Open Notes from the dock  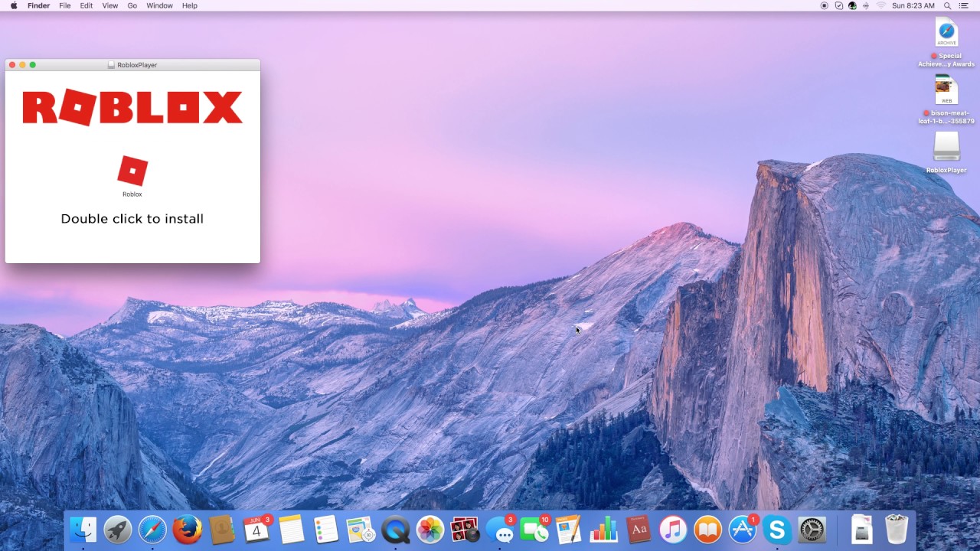pyautogui.click(x=291, y=530)
